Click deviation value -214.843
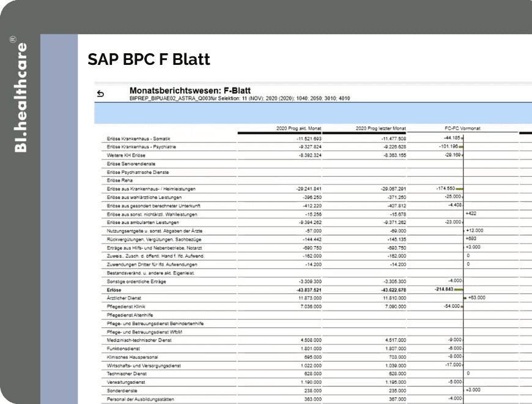The image size is (532, 404). [x=444, y=290]
